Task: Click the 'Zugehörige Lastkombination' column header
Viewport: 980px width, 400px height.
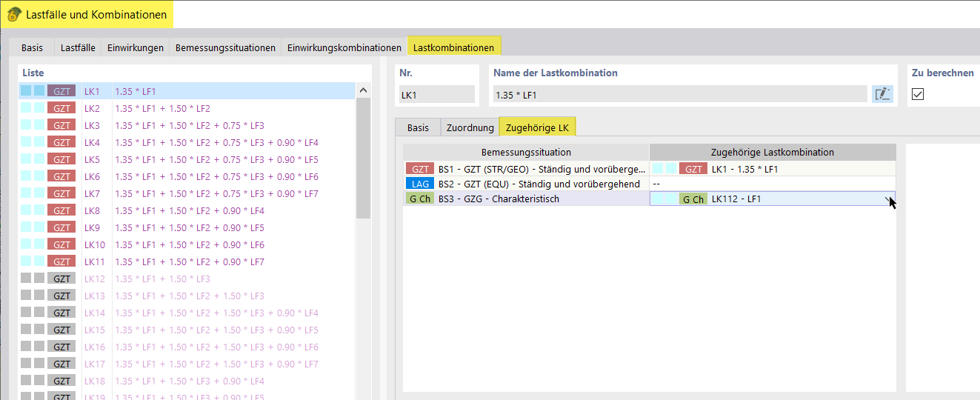Action: point(773,153)
